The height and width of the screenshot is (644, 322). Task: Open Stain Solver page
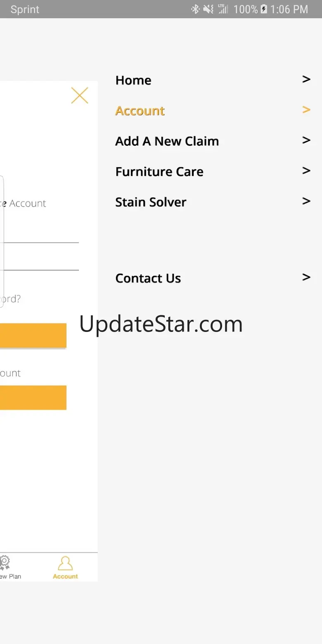coord(151,202)
